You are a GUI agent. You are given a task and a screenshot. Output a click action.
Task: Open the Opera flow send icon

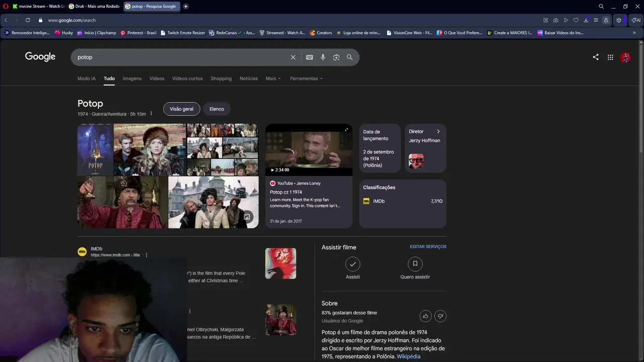(x=566, y=20)
